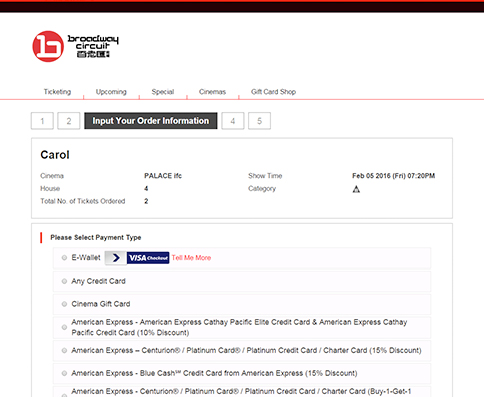
Task: Go to step 1 of booking
Action: point(42,121)
